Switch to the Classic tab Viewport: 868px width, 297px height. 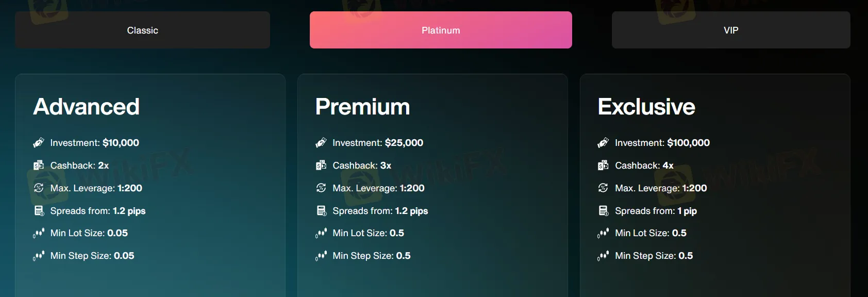click(x=142, y=30)
